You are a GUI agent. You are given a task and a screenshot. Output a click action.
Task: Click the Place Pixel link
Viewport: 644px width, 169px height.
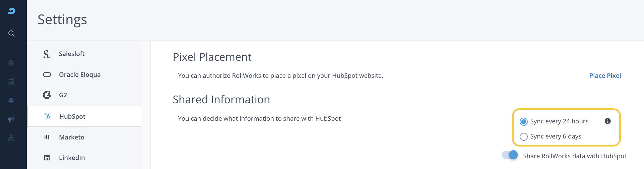coord(605,76)
